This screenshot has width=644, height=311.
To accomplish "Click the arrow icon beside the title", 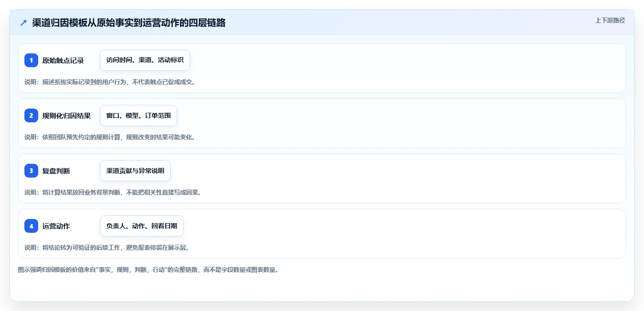I will click(23, 23).
